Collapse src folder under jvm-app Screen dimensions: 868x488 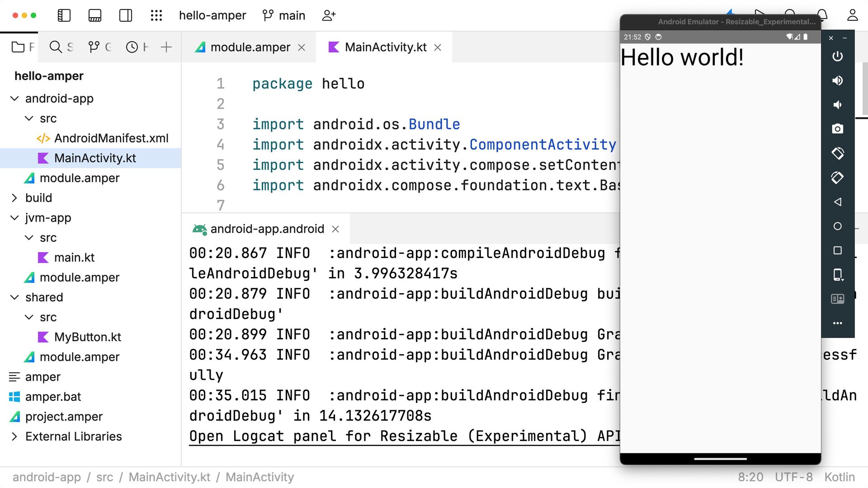click(x=29, y=238)
